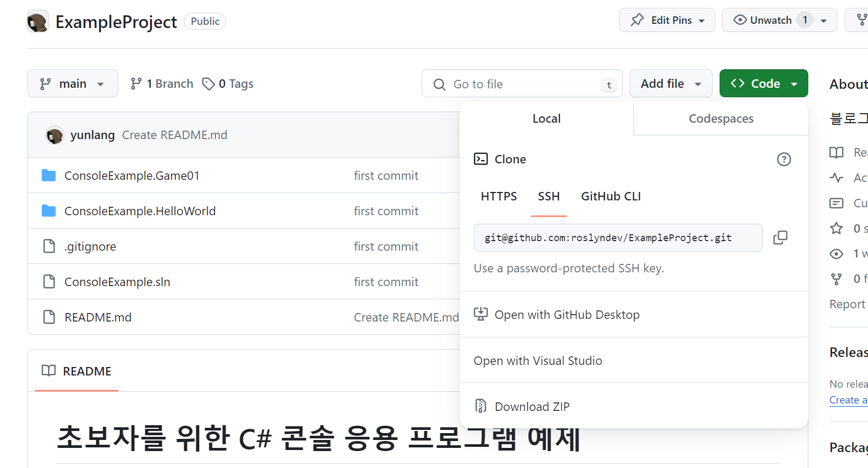This screenshot has height=468, width=868.
Task: Open first commit message for ConsoleExample.sln
Action: tap(386, 282)
